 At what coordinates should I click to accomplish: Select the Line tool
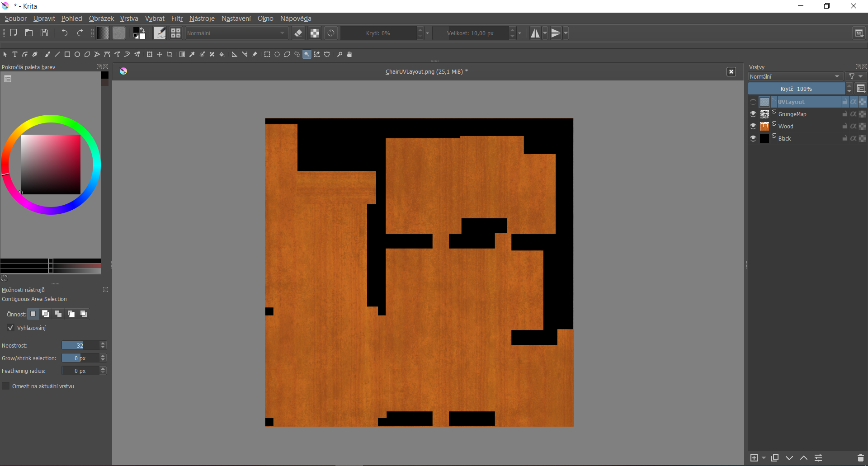(x=57, y=54)
